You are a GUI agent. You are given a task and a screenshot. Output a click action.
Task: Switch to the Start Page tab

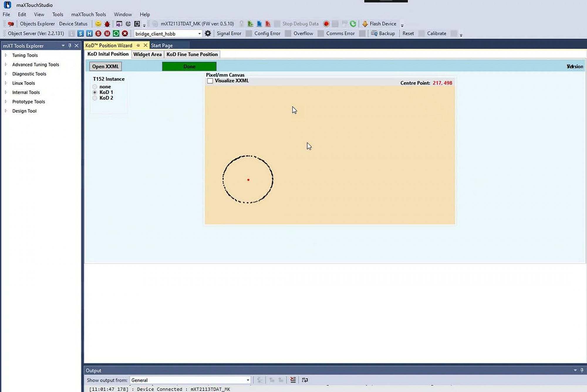162,45
